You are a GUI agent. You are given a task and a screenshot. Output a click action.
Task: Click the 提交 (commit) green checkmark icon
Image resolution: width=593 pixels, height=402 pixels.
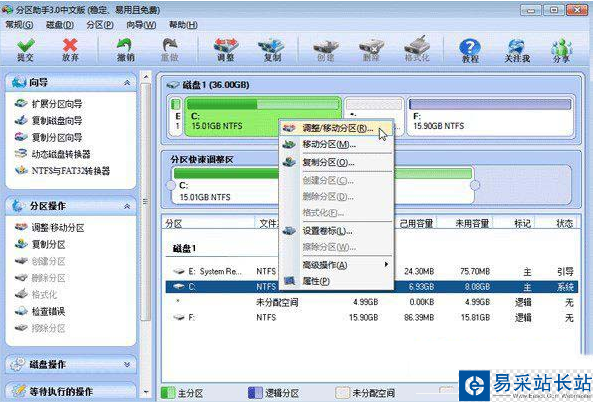point(25,45)
